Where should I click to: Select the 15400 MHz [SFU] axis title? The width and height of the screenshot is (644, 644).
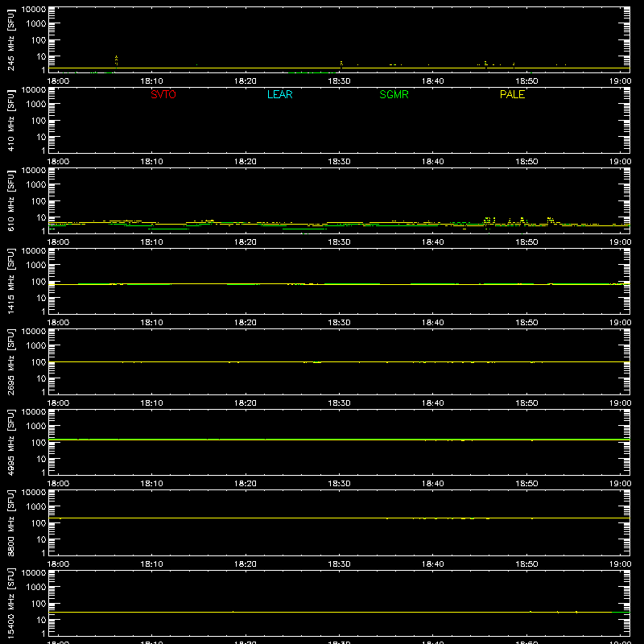(10, 604)
